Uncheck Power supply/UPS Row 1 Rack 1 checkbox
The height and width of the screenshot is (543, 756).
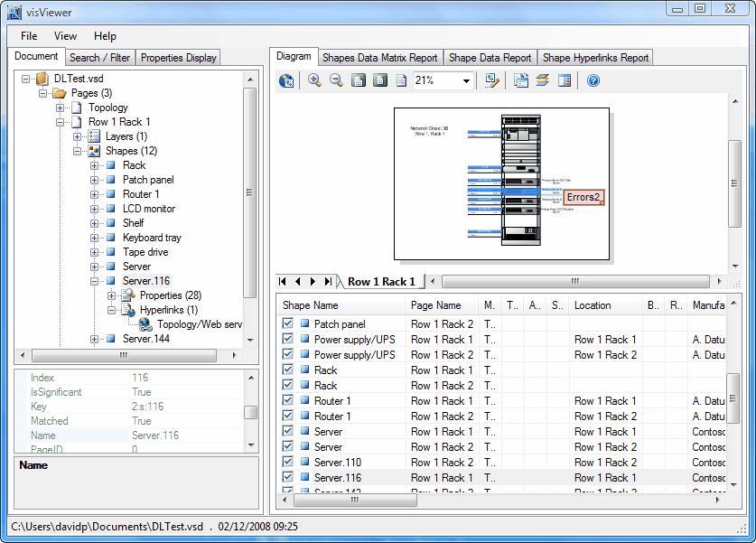click(x=288, y=339)
